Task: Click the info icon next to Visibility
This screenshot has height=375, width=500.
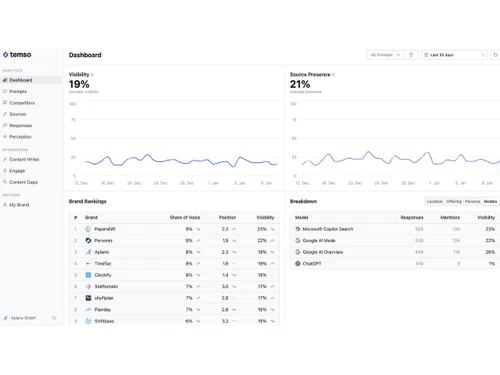Action: tap(92, 75)
